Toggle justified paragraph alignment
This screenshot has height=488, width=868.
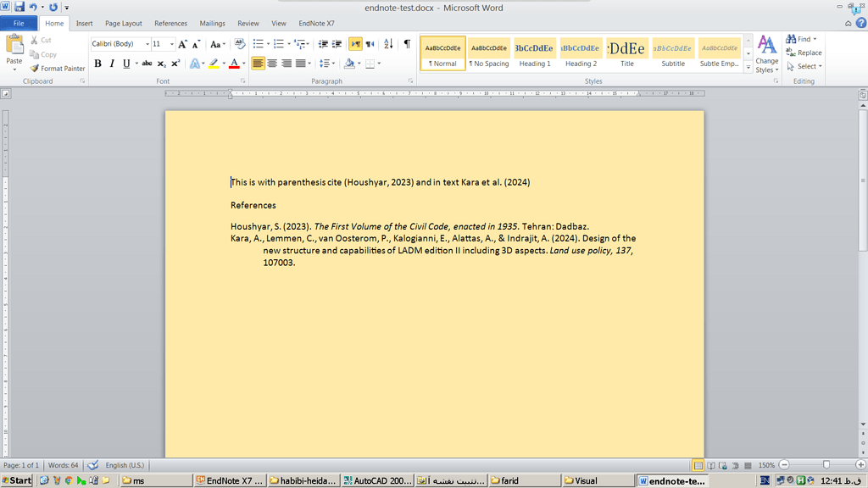point(298,64)
